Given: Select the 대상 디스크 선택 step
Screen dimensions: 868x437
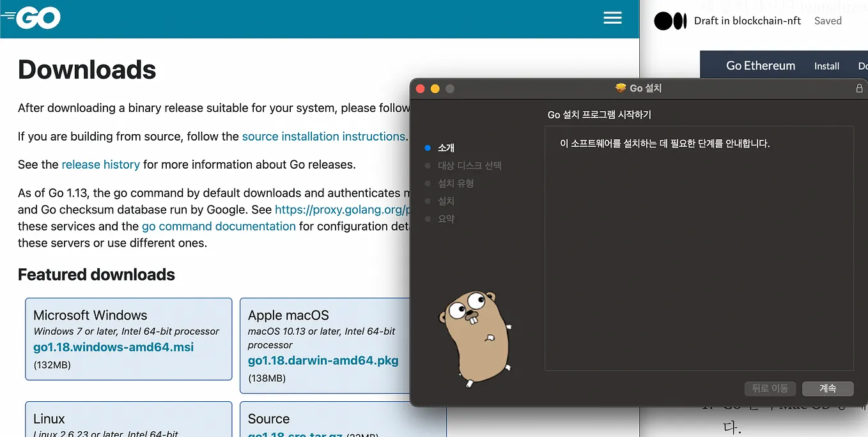Looking at the screenshot, I should click(x=469, y=165).
